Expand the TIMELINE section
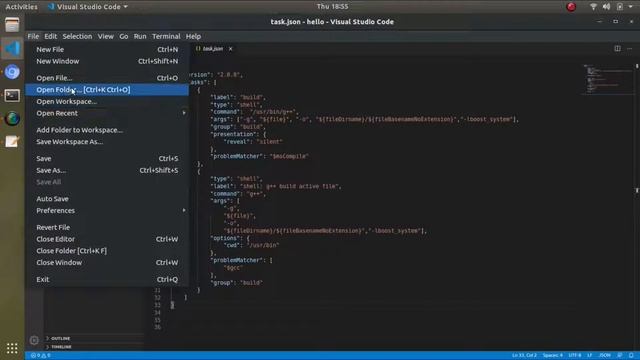Screen dimensions: 640x360 click(x=94, y=347)
